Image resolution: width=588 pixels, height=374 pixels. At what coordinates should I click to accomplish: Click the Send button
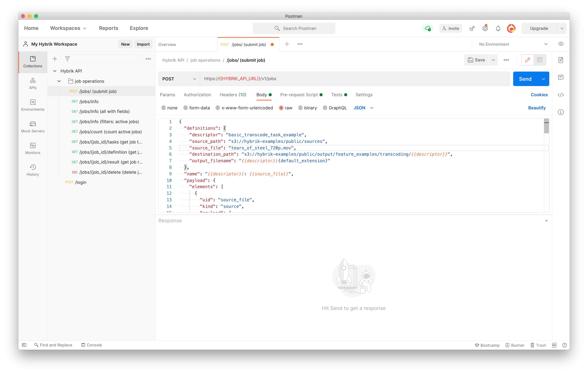pos(525,79)
